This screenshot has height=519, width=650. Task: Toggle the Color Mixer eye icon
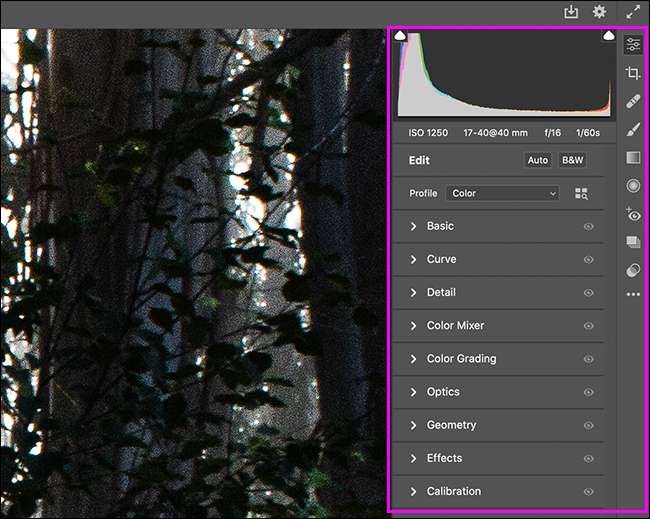588,326
